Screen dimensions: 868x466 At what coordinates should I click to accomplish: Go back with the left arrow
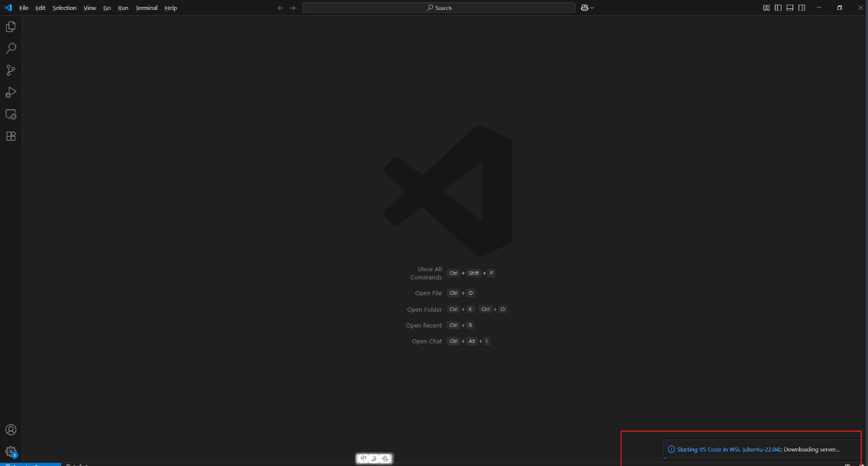[x=280, y=8]
